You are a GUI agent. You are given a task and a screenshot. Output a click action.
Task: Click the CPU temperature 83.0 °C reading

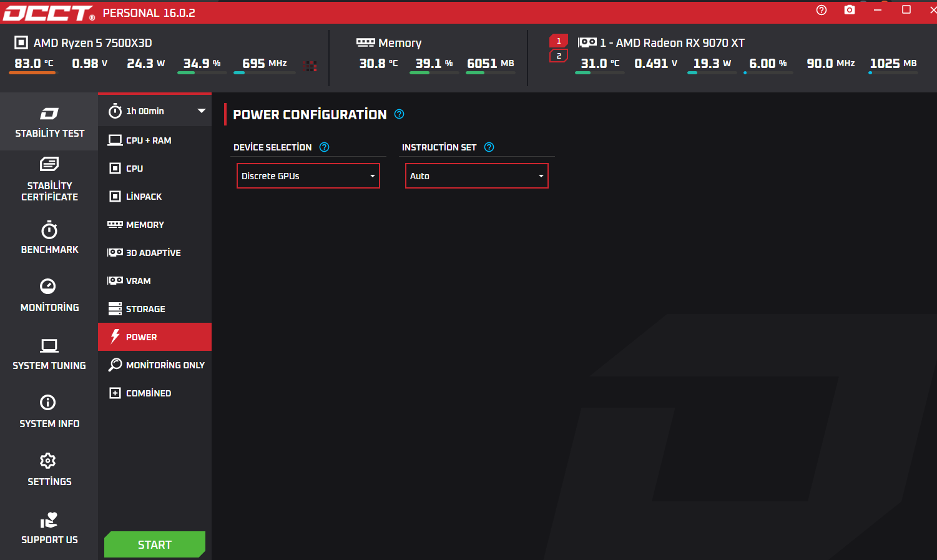click(34, 64)
